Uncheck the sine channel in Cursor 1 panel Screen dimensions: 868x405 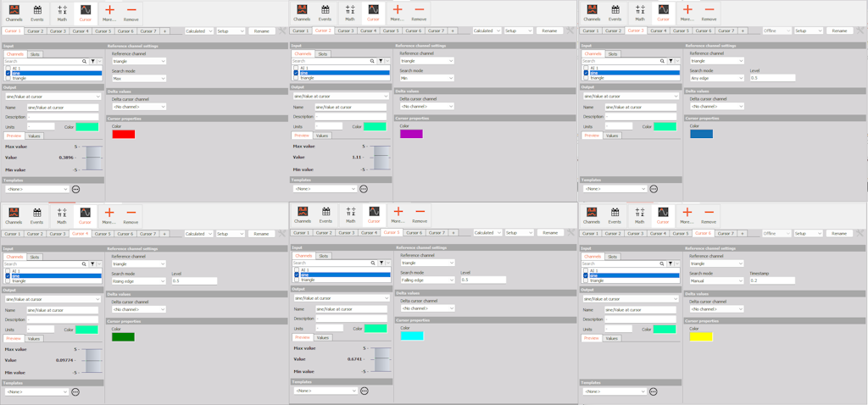(x=8, y=73)
